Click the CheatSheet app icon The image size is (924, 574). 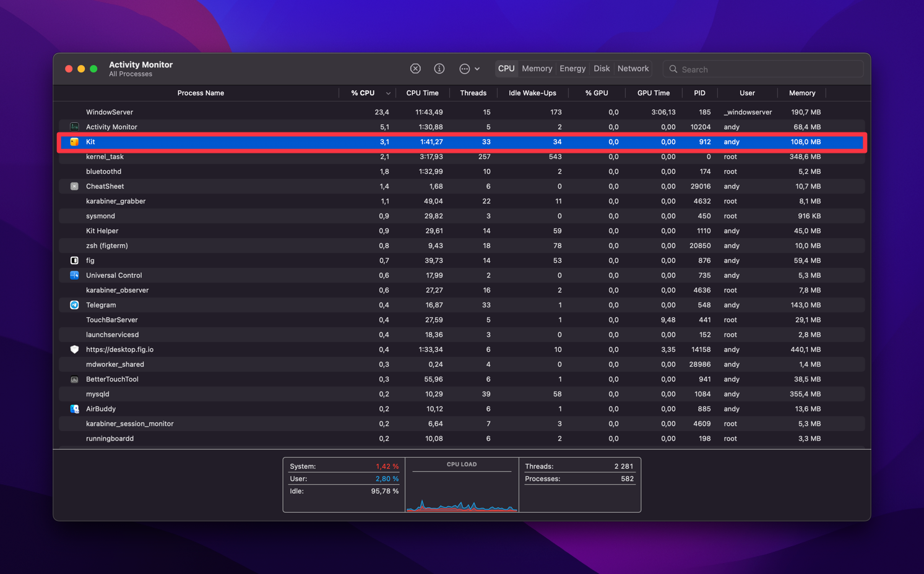(x=74, y=186)
